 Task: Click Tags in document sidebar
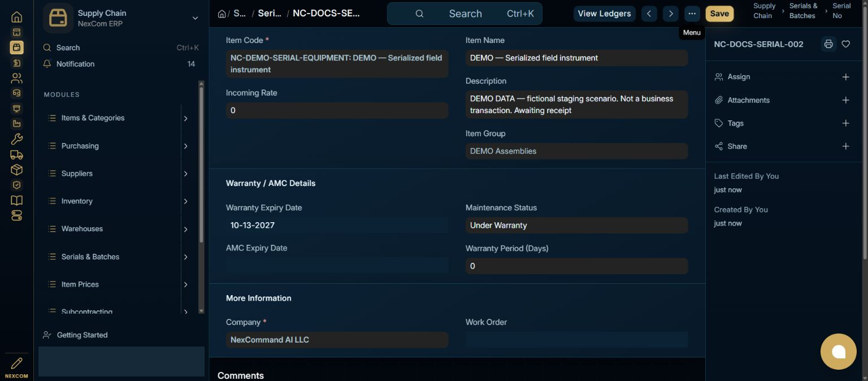[x=735, y=123]
